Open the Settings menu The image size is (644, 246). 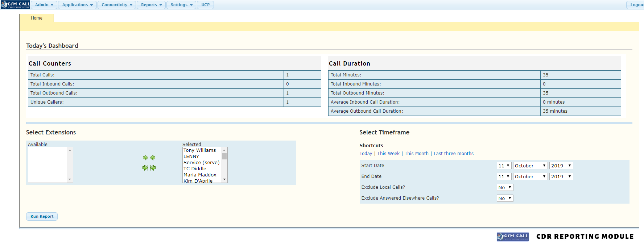[x=181, y=5]
